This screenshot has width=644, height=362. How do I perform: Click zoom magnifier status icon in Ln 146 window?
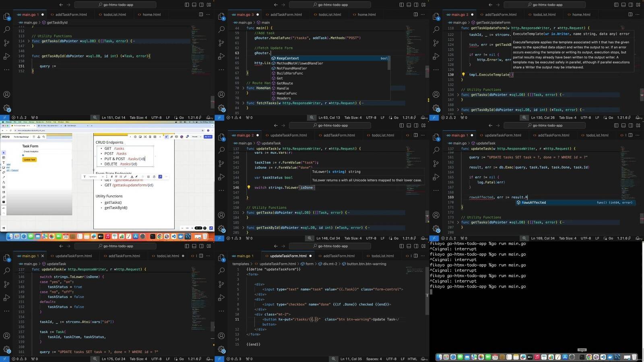coord(310,238)
